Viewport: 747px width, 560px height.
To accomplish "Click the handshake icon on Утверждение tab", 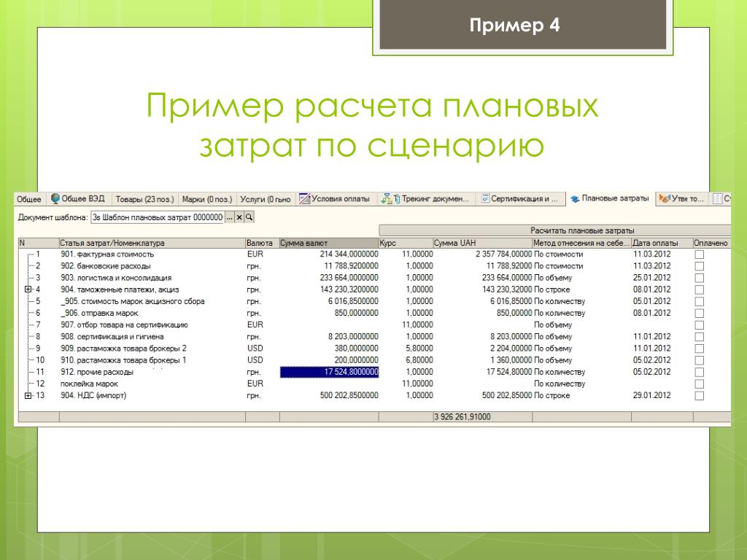I will [x=665, y=198].
